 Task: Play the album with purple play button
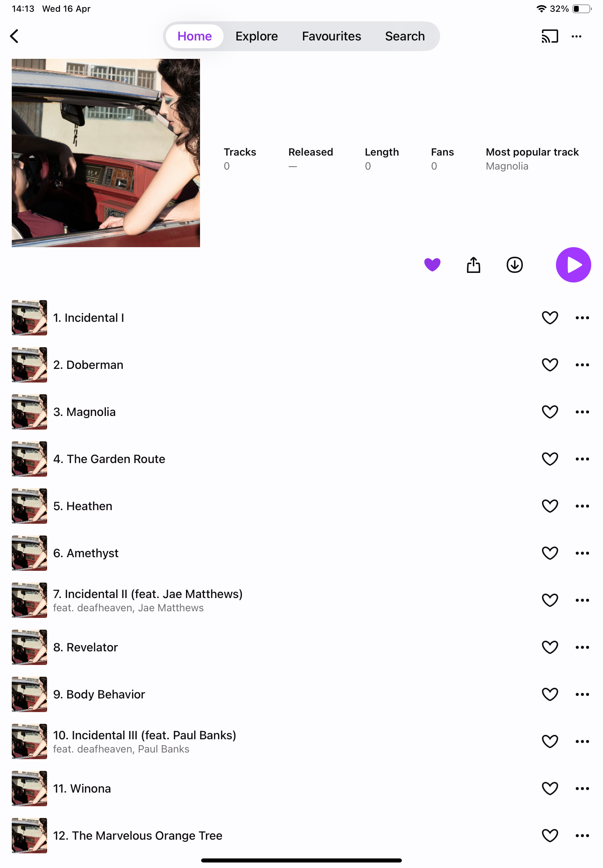pyautogui.click(x=573, y=264)
